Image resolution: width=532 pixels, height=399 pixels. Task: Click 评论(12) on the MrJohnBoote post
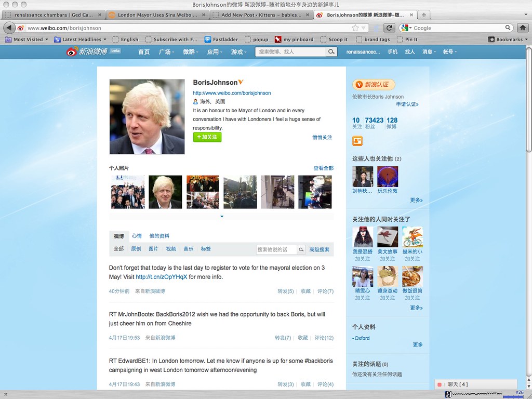pyautogui.click(x=324, y=338)
